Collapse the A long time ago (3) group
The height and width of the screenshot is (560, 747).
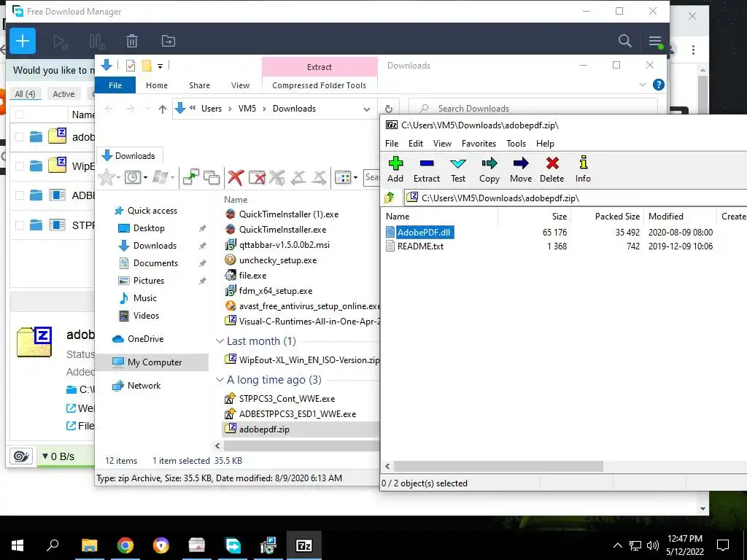click(220, 379)
